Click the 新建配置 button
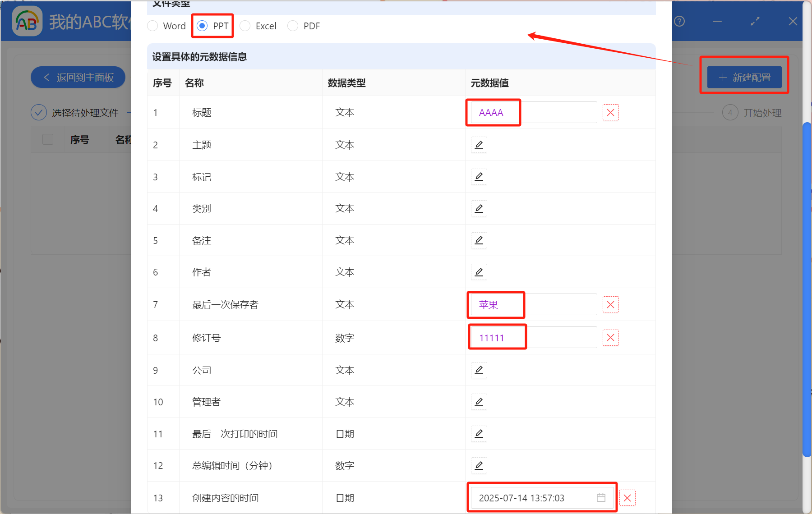The width and height of the screenshot is (812, 514). [x=744, y=77]
